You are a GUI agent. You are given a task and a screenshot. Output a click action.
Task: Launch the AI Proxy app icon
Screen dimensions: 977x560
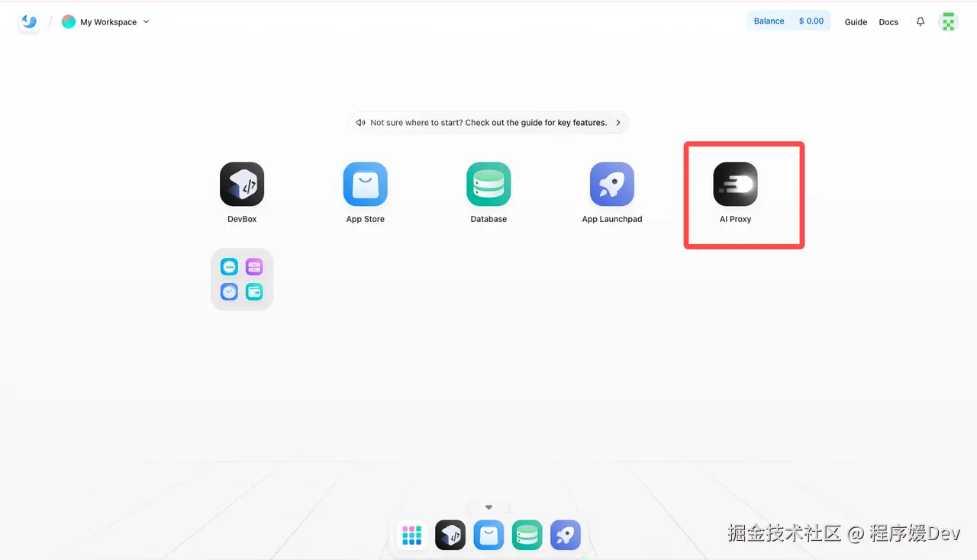point(736,184)
